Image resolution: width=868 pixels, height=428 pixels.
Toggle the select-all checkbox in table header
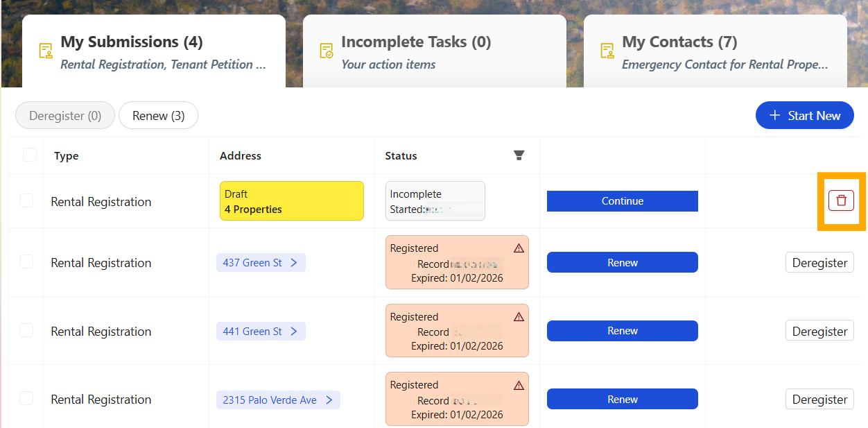coord(30,155)
